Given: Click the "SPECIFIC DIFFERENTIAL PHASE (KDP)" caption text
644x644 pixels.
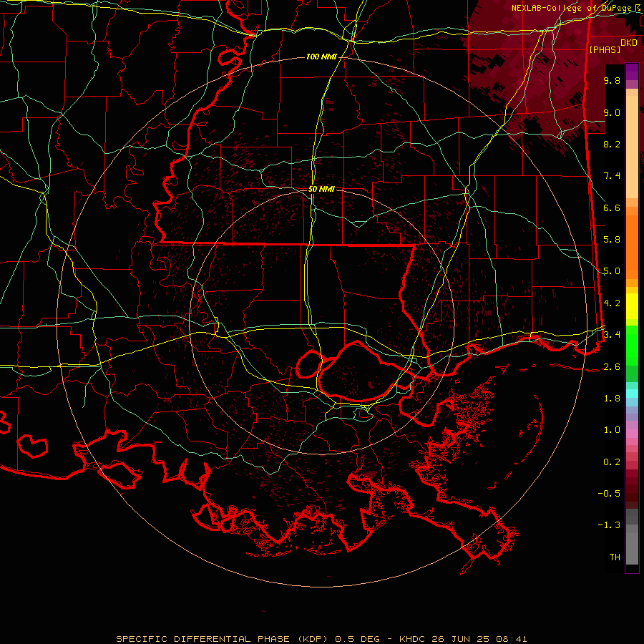Looking at the screenshot, I should (x=223, y=639).
